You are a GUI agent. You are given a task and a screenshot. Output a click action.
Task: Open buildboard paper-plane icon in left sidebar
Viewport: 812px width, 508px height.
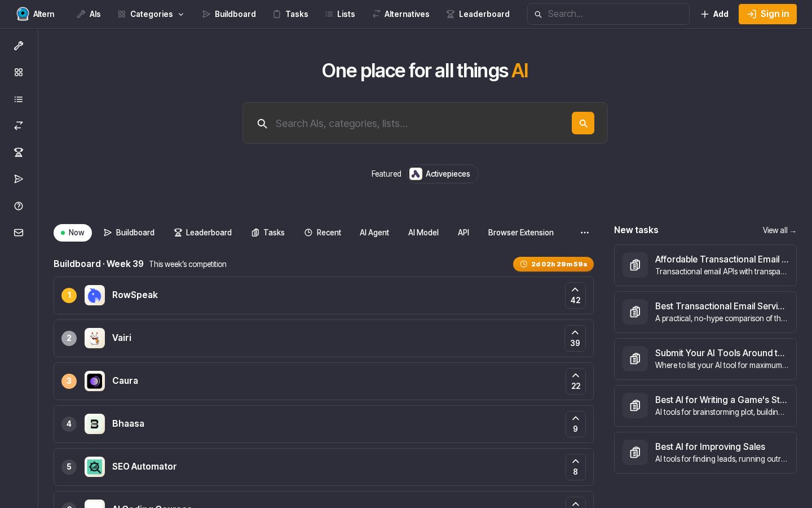pyautogui.click(x=19, y=179)
